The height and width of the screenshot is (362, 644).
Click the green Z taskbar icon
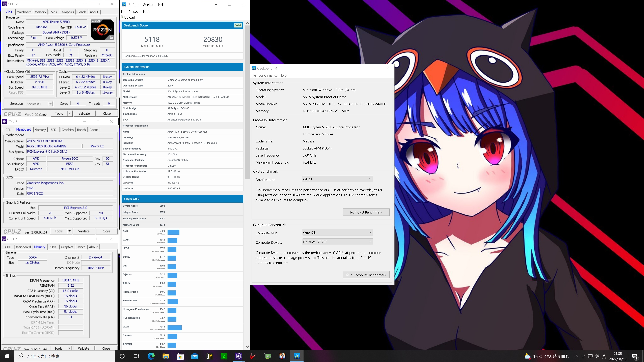[x=224, y=356]
